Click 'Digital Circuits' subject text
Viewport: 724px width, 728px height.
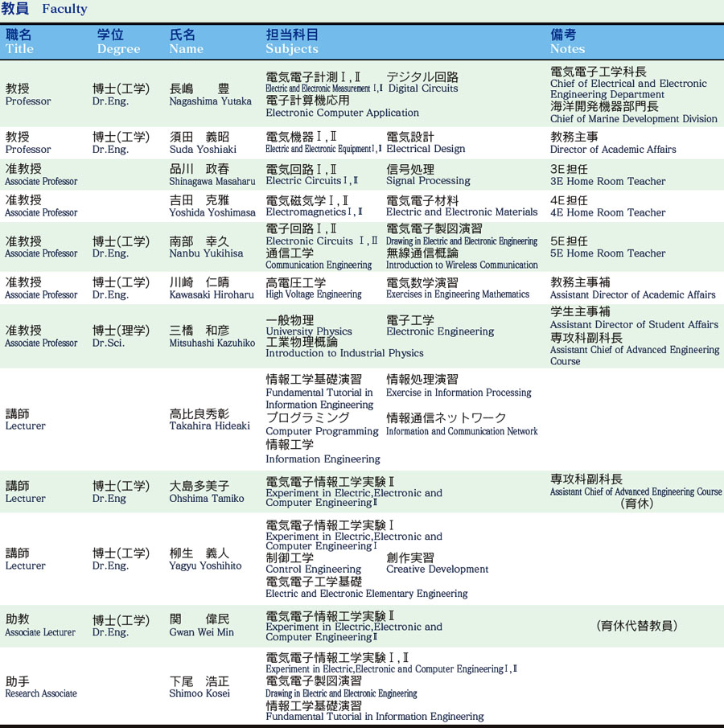(423, 88)
